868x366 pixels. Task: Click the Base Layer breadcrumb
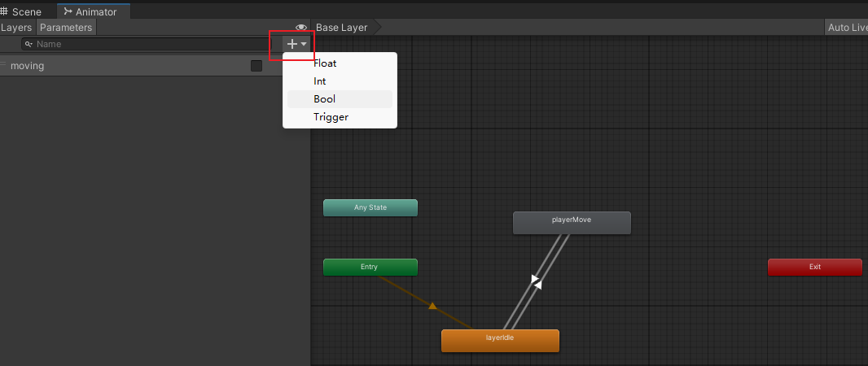(342, 28)
